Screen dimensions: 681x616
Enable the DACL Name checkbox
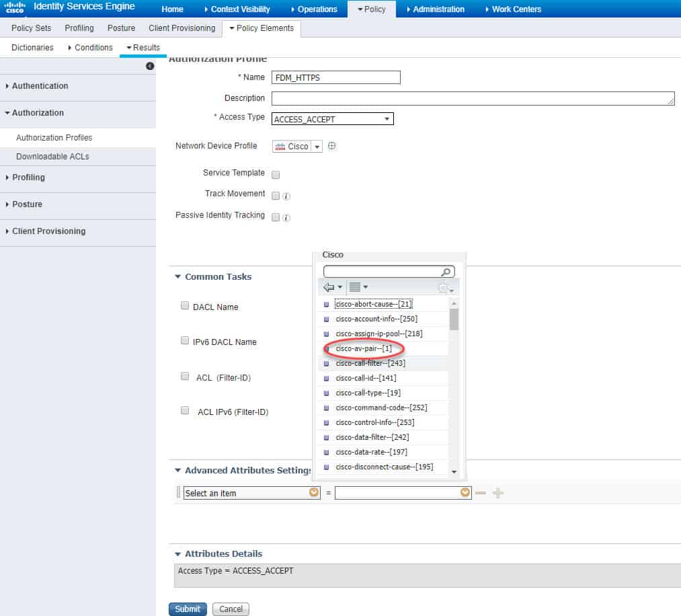185,306
